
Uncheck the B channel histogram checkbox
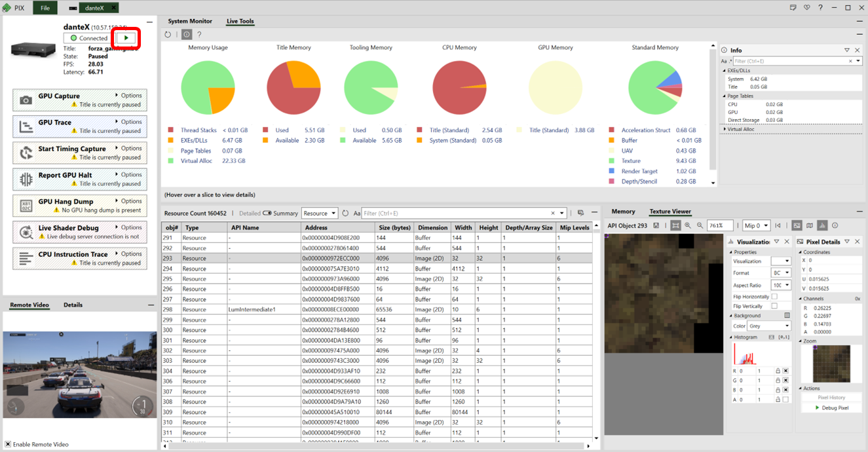(x=785, y=390)
